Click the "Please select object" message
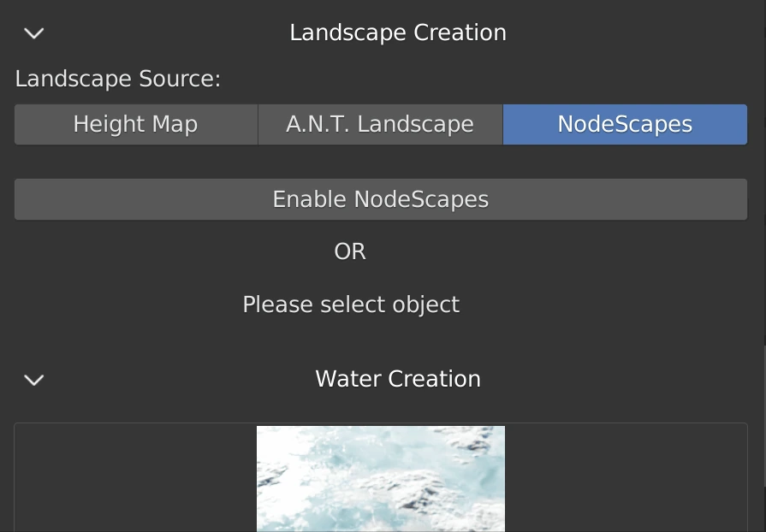Screen dimensions: 766x532 click(351, 305)
